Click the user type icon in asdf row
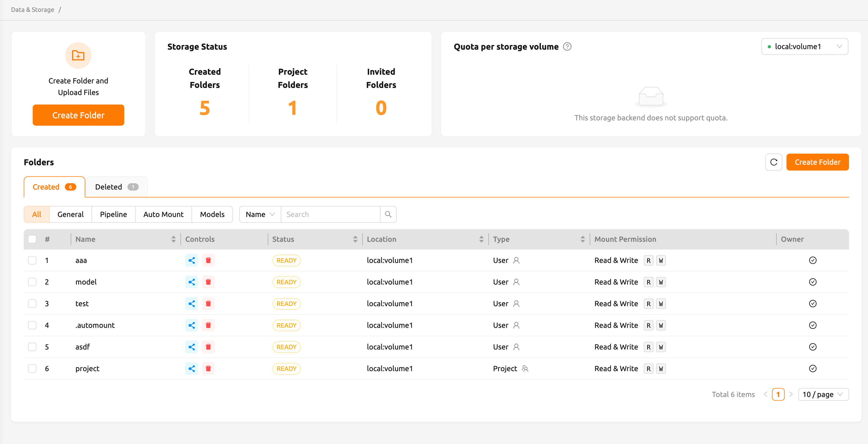This screenshot has height=444, width=868. pos(516,347)
